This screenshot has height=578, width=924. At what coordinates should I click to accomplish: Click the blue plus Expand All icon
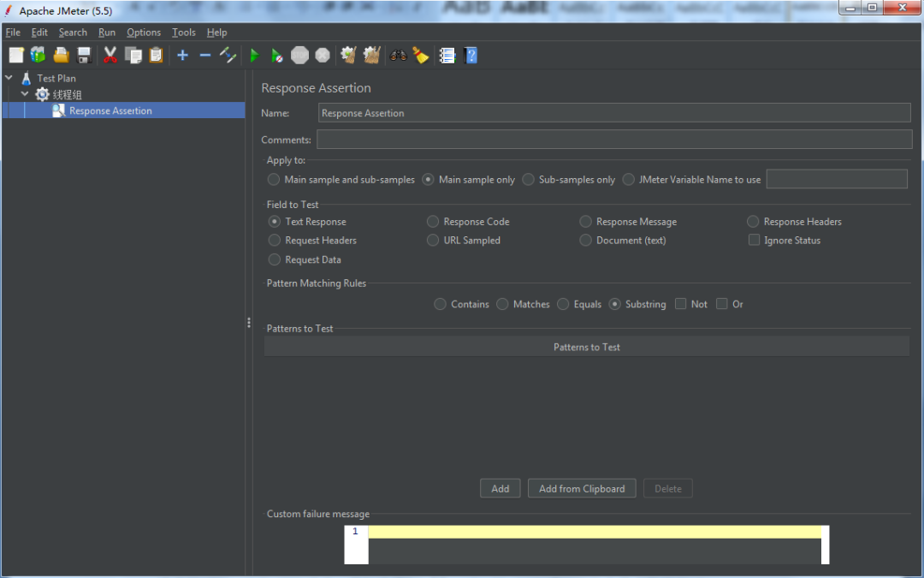[183, 56]
